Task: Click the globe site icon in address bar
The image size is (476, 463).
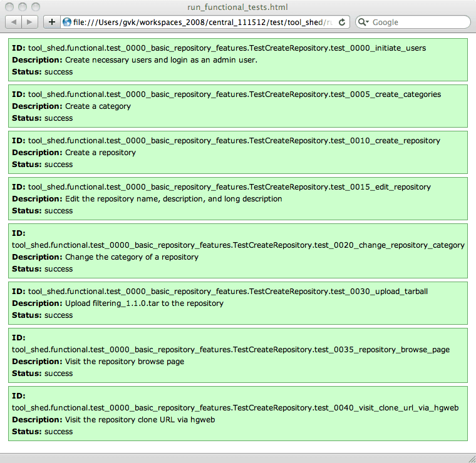Action: click(x=67, y=22)
